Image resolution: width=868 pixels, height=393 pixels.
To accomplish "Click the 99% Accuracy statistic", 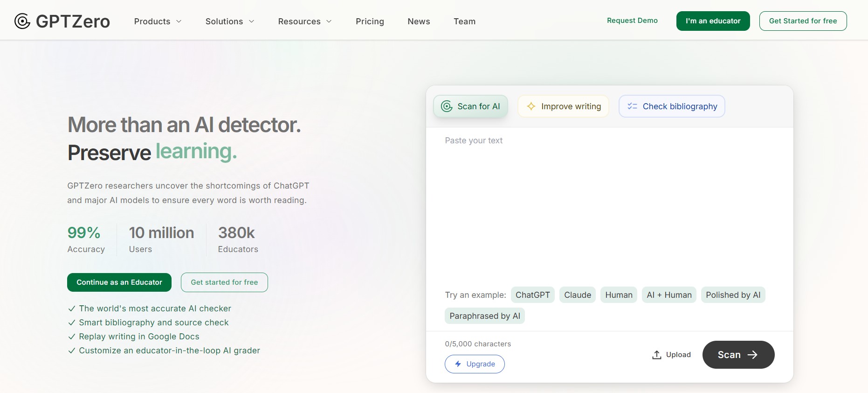I will coord(86,240).
